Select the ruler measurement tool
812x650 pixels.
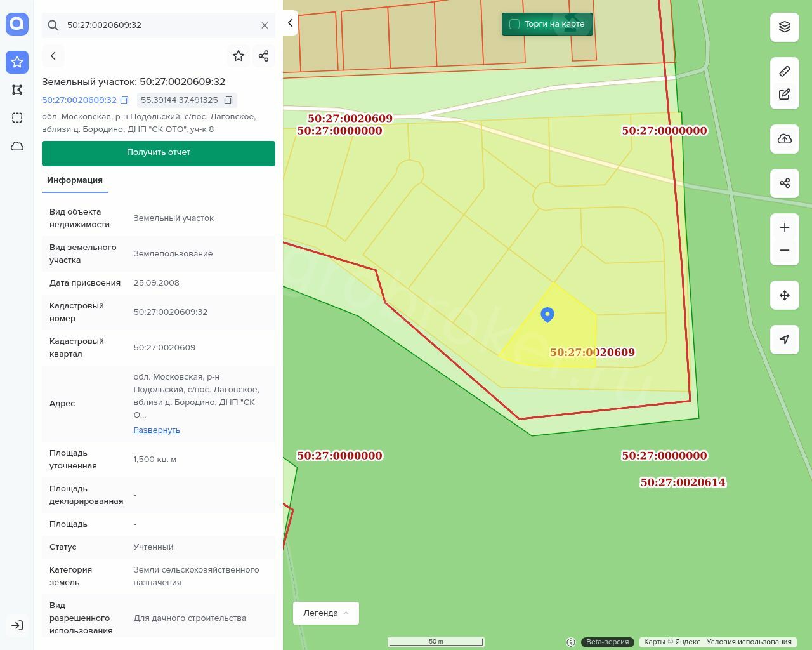click(785, 71)
